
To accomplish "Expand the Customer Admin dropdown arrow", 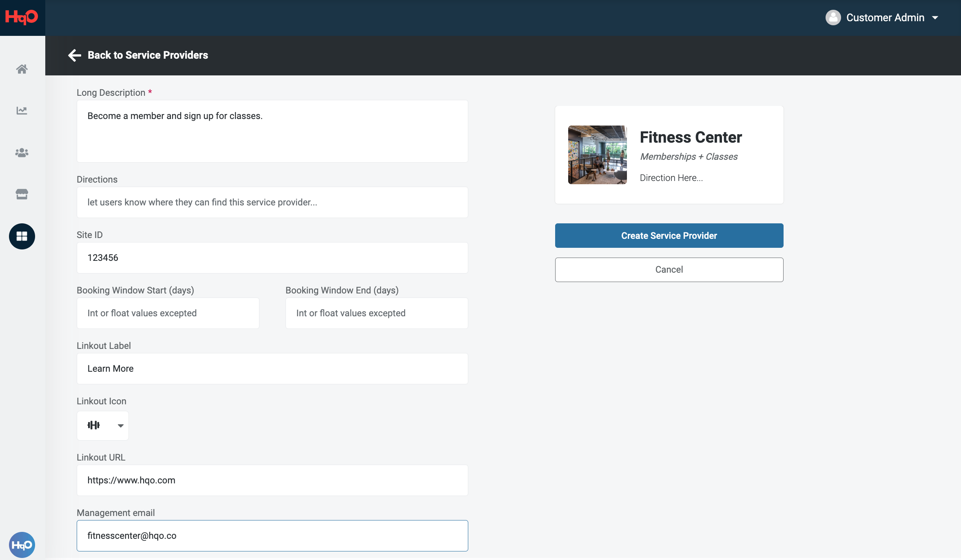I will 935,18.
